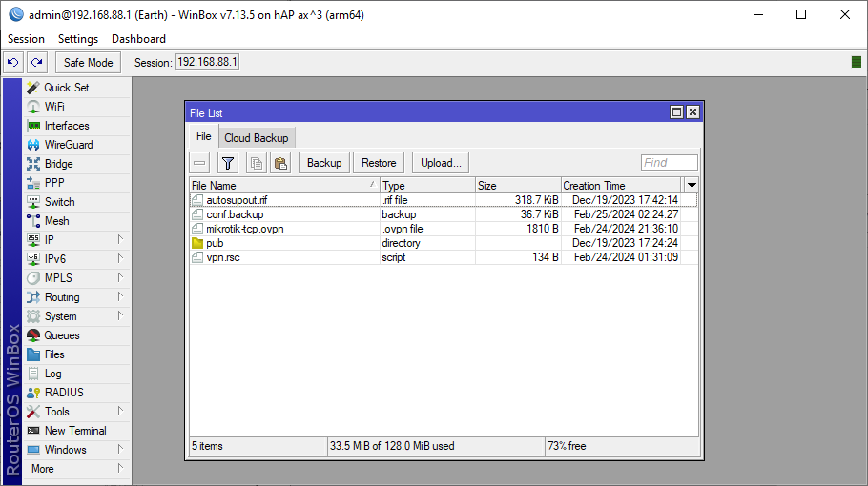Select the File tab
The height and width of the screenshot is (486, 868).
[x=204, y=136]
